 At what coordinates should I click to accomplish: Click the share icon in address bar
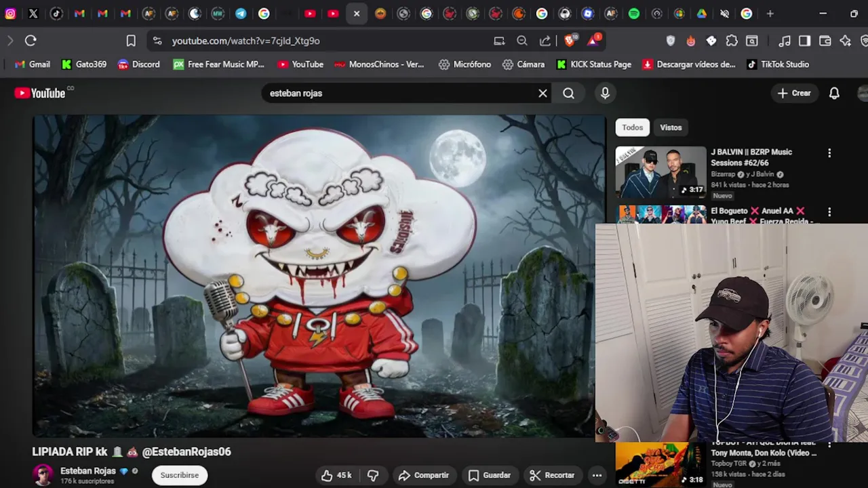coord(545,41)
